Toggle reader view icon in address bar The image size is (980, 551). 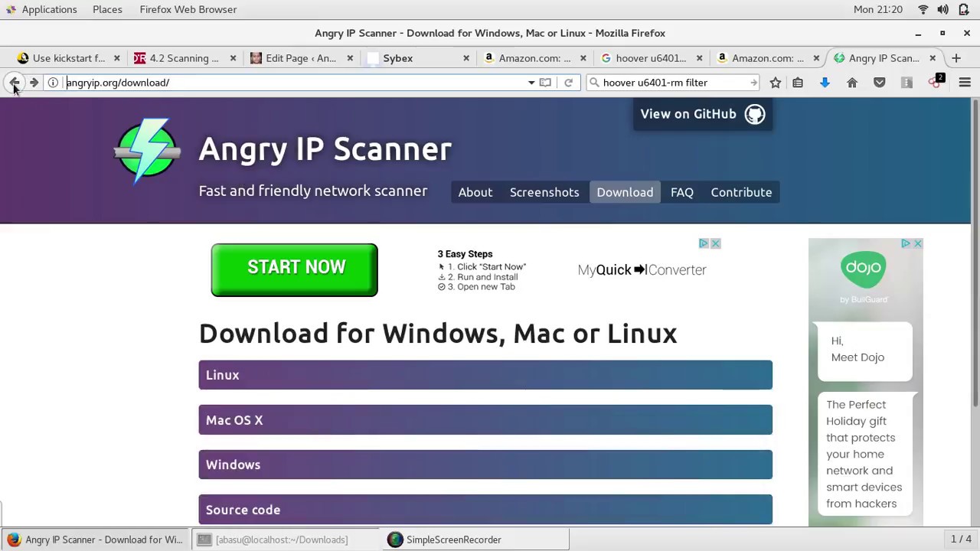pos(545,83)
